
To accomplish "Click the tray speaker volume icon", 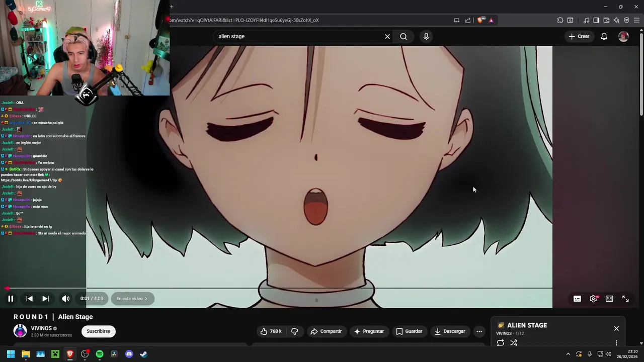I will click(608, 354).
